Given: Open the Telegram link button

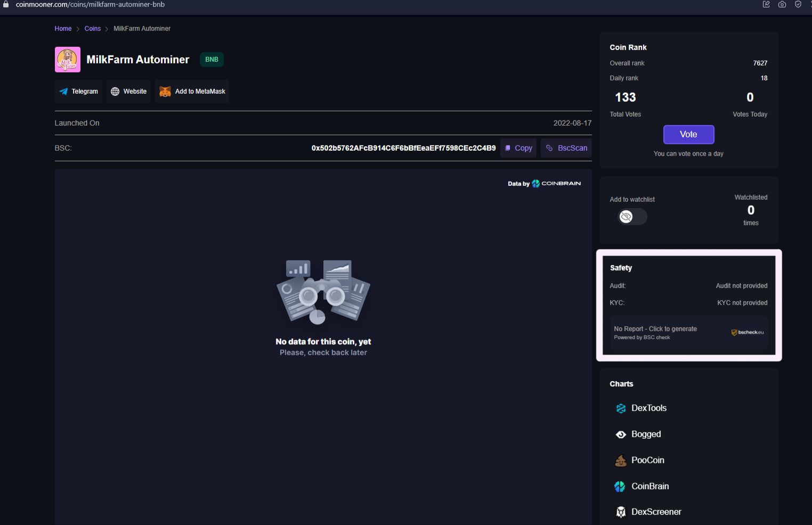Looking at the screenshot, I should [x=78, y=92].
